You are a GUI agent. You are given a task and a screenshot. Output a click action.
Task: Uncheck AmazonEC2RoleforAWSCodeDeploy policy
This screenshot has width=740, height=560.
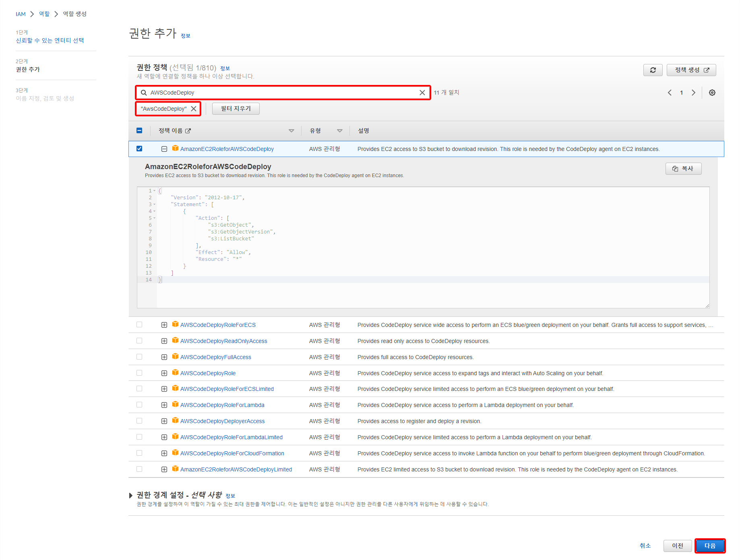pyautogui.click(x=139, y=149)
